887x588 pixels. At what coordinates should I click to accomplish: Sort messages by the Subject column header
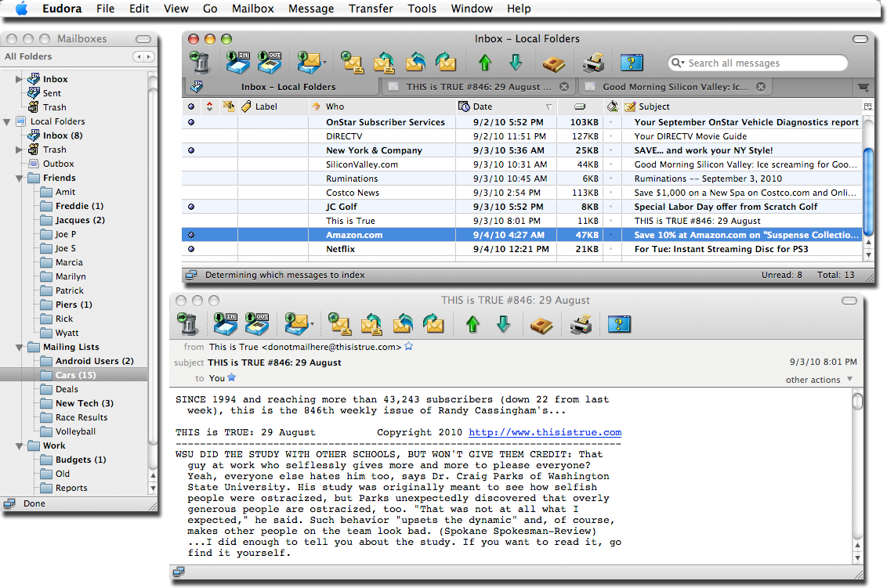[741, 106]
